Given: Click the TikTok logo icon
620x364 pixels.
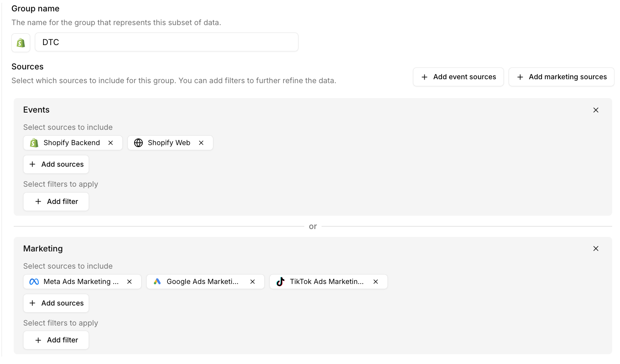Looking at the screenshot, I should click(280, 282).
